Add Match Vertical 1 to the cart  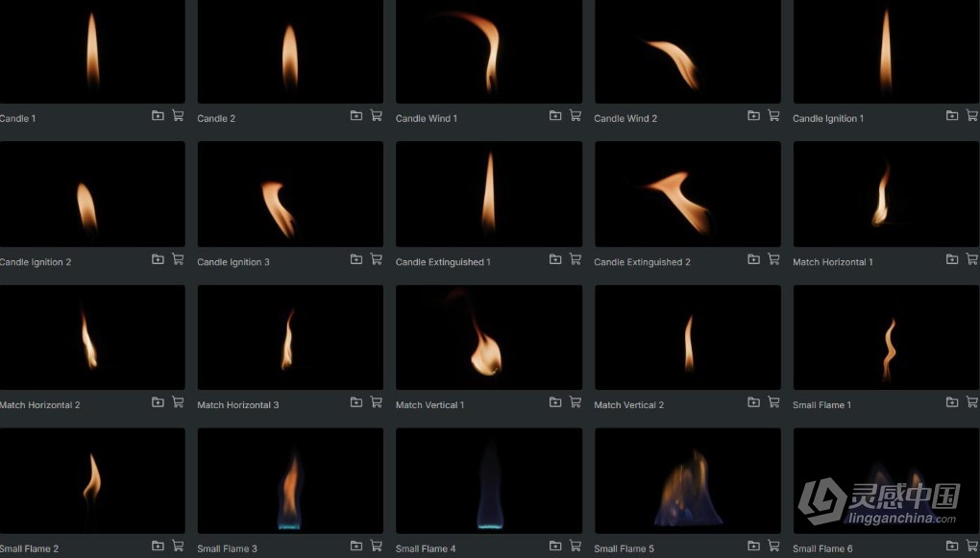click(575, 402)
